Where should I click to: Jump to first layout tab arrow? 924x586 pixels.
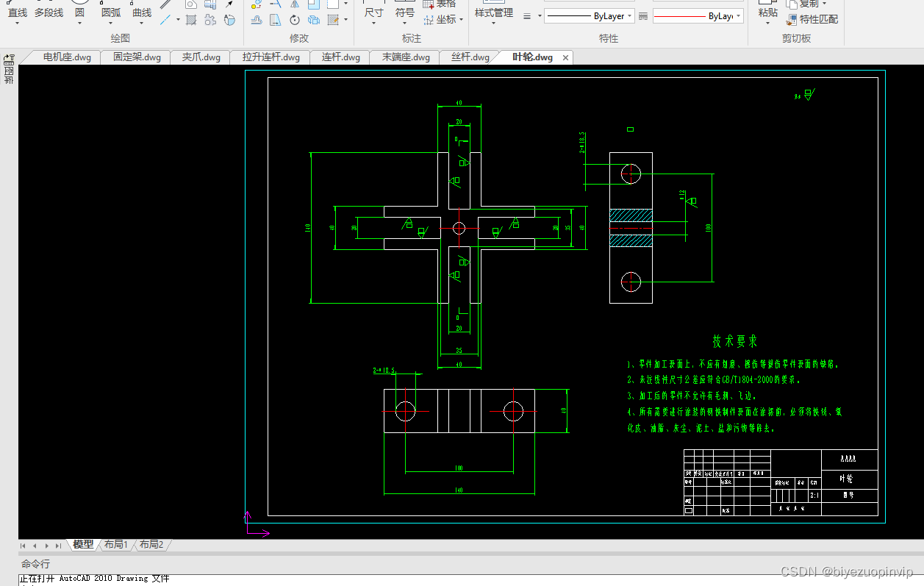[23, 546]
